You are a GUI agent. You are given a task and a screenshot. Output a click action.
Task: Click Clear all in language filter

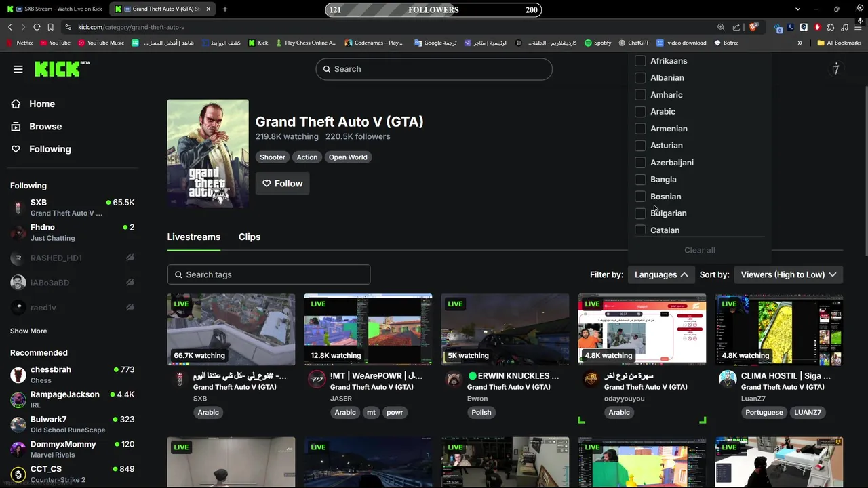(699, 250)
